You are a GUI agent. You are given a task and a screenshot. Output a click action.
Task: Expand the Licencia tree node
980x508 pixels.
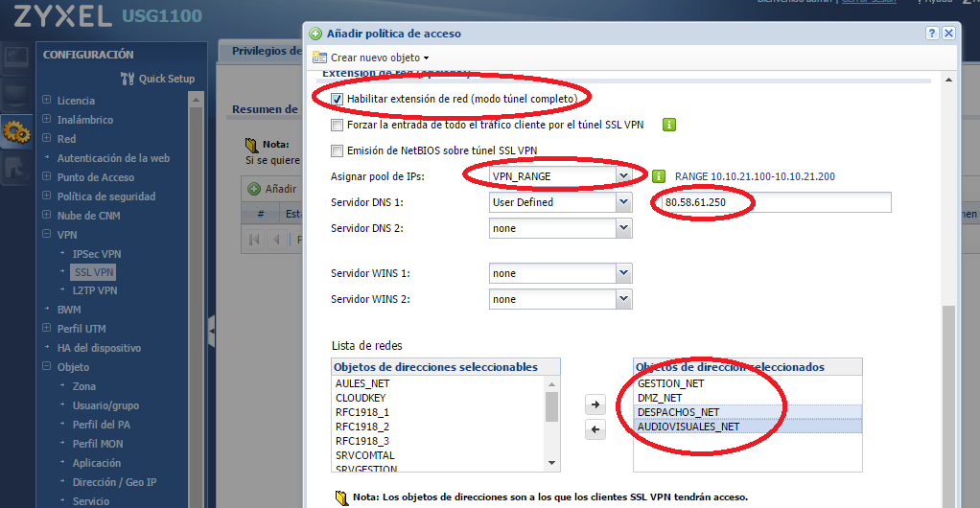pos(46,100)
